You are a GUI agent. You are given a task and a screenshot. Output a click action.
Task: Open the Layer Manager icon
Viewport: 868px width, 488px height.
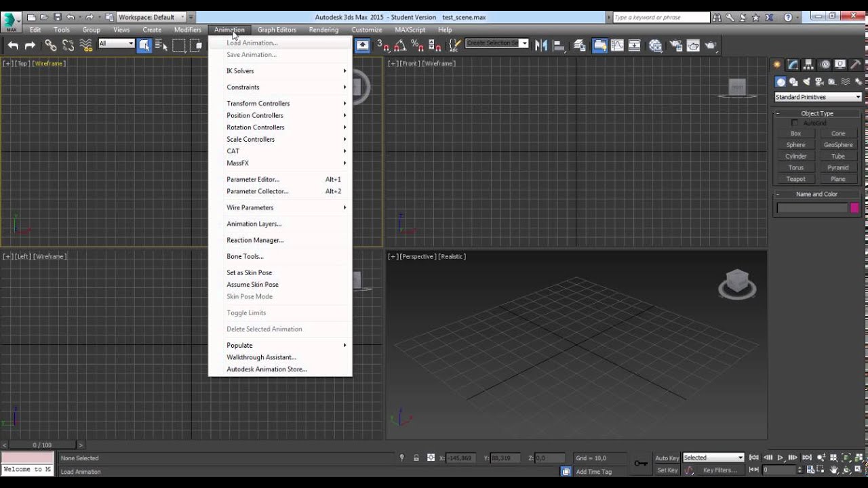point(580,45)
